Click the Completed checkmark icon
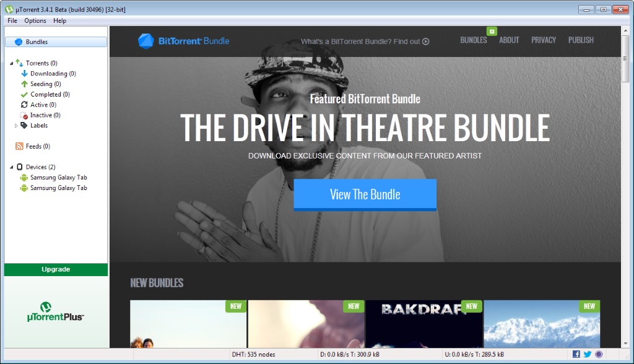Viewport: 634px width, 364px height. (24, 94)
